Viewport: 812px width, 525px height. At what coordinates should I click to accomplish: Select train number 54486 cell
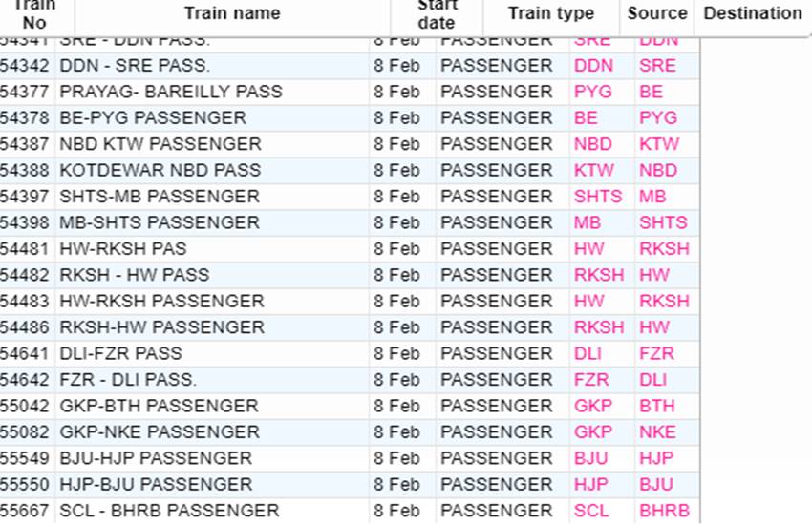pyautogui.click(x=24, y=327)
